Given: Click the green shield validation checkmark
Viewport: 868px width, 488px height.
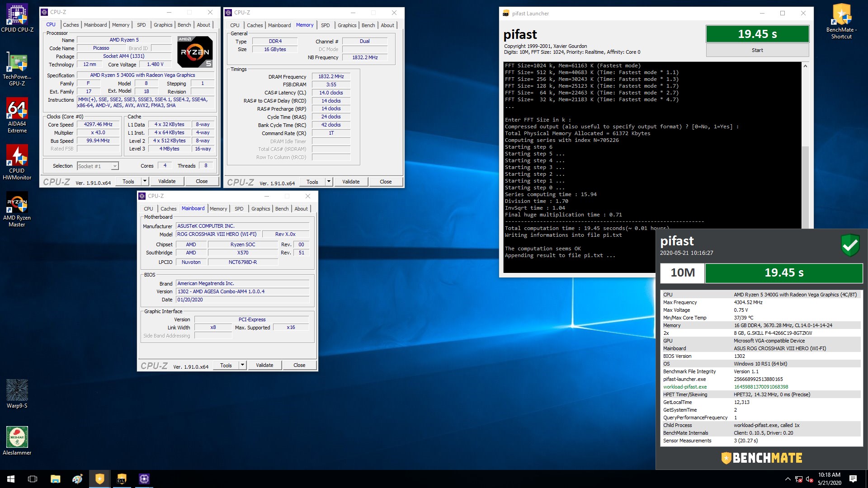Looking at the screenshot, I should click(x=850, y=245).
